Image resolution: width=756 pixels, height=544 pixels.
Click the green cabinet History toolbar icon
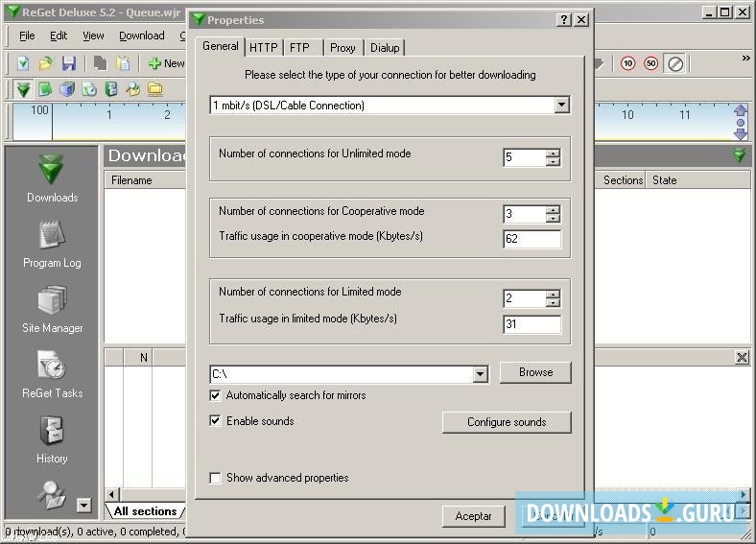point(111,89)
